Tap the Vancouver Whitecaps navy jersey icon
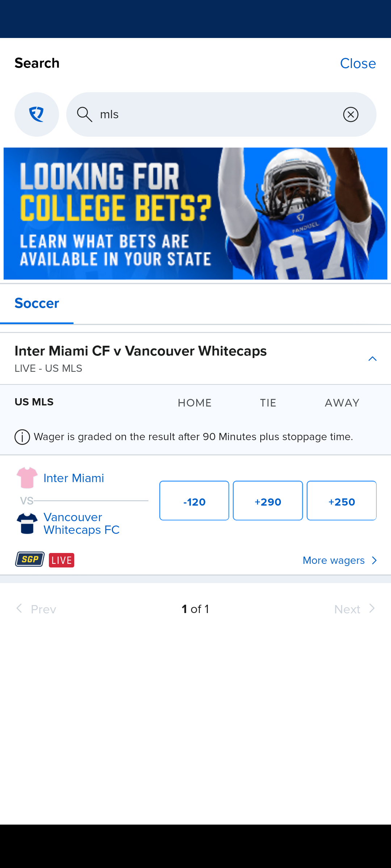Viewport: 391px width, 868px height. [x=27, y=523]
